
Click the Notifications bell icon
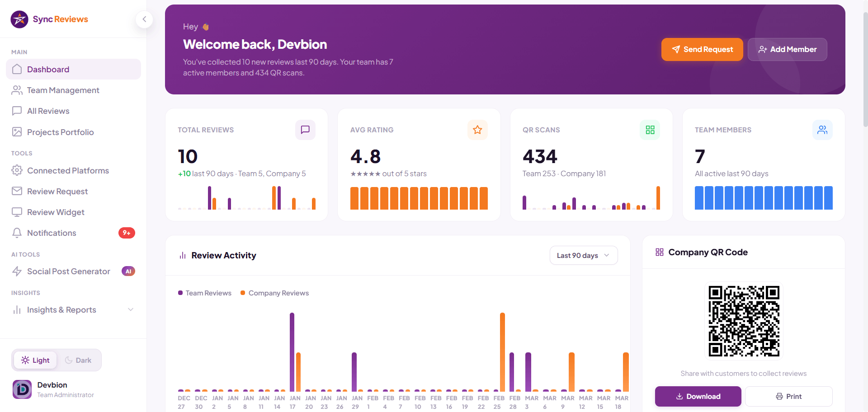tap(17, 233)
